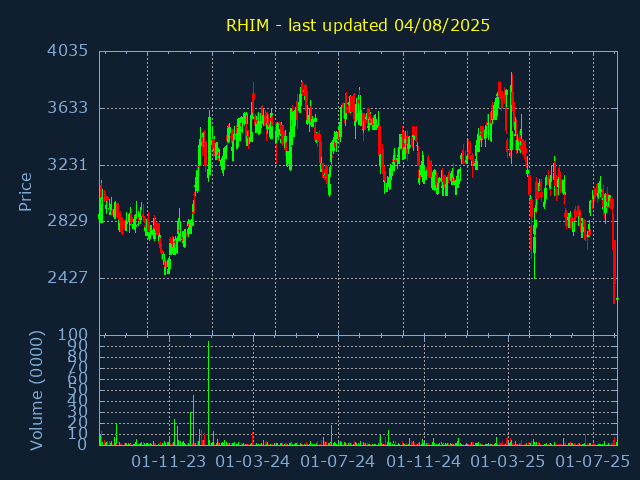Click the 01-03-25 date label

click(x=508, y=462)
